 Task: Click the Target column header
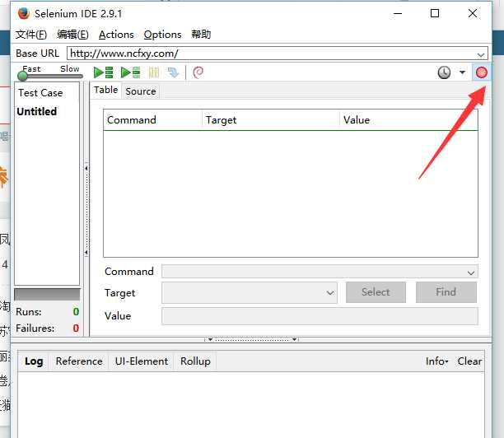pos(271,120)
